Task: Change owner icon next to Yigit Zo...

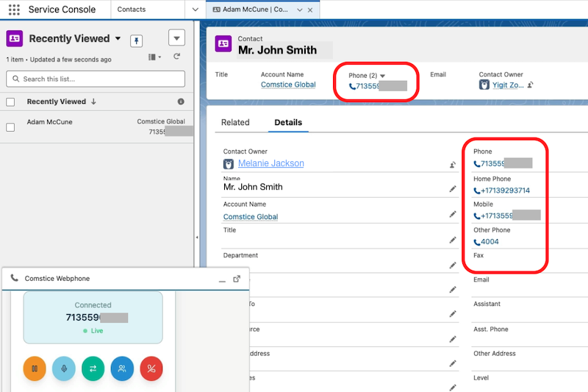Action: click(x=530, y=85)
